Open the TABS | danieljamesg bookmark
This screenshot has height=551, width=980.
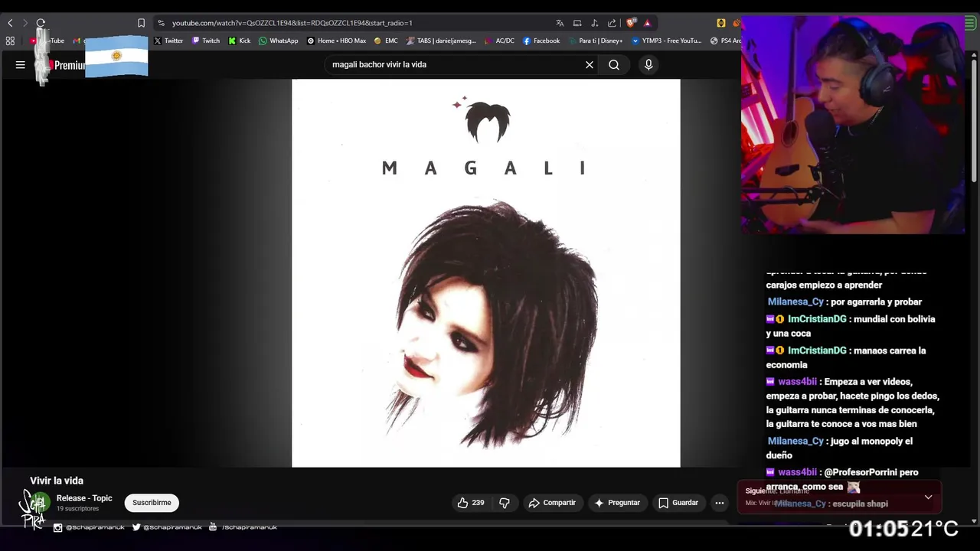(441, 41)
